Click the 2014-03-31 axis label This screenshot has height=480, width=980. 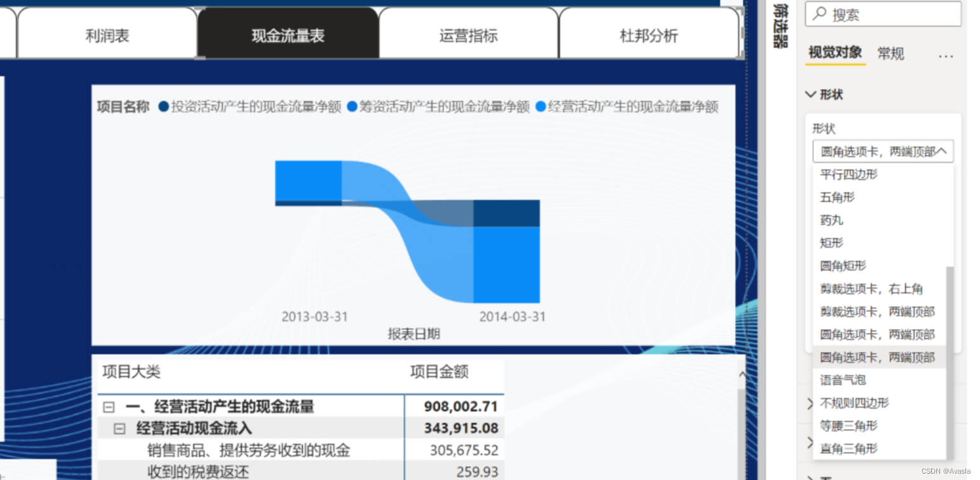pos(513,316)
